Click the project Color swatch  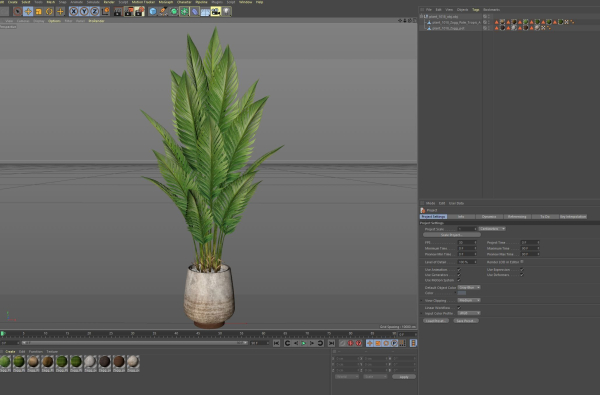coord(462,293)
